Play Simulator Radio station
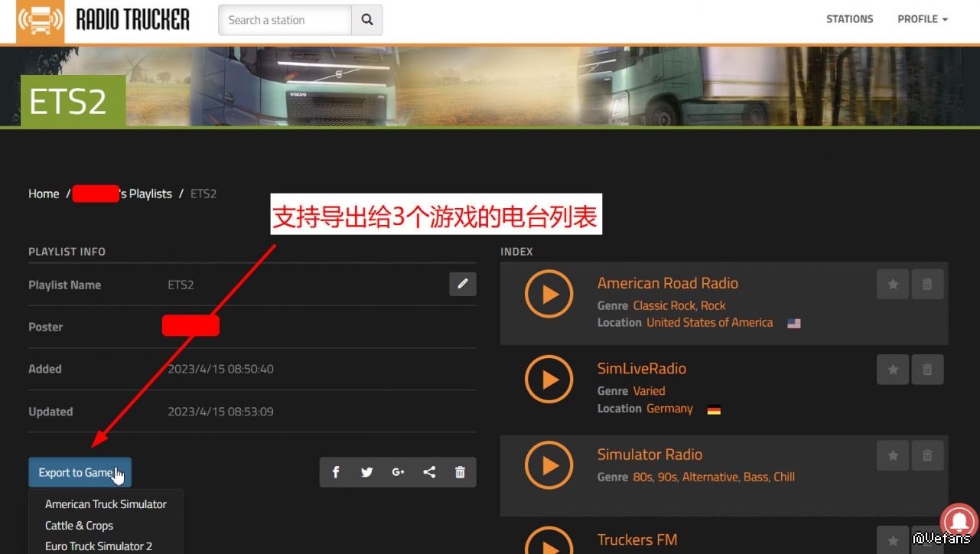The width and height of the screenshot is (980, 554). click(549, 465)
